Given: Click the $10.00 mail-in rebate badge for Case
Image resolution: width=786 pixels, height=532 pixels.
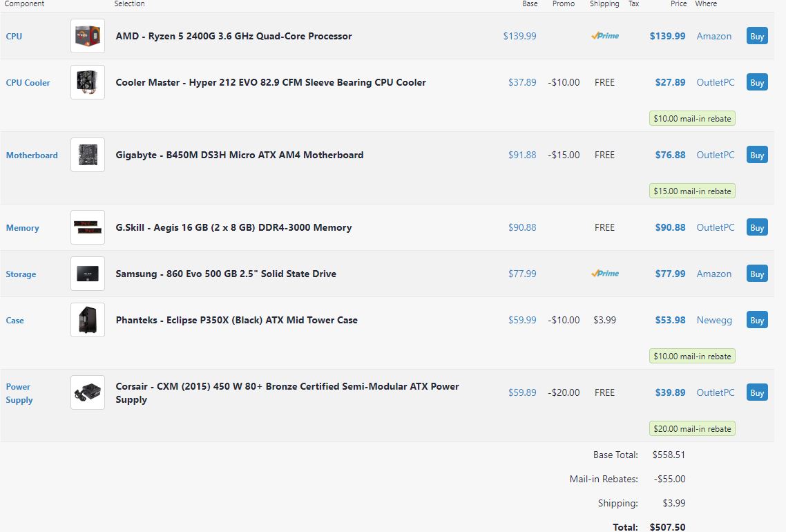Looking at the screenshot, I should [x=692, y=356].
